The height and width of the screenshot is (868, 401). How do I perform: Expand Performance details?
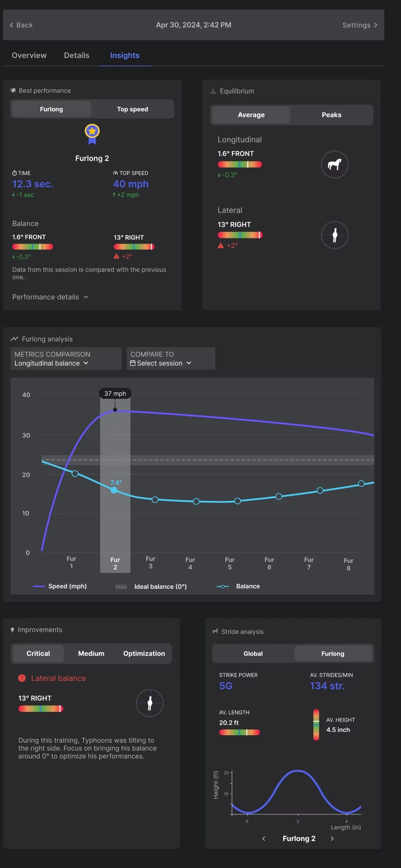(50, 297)
